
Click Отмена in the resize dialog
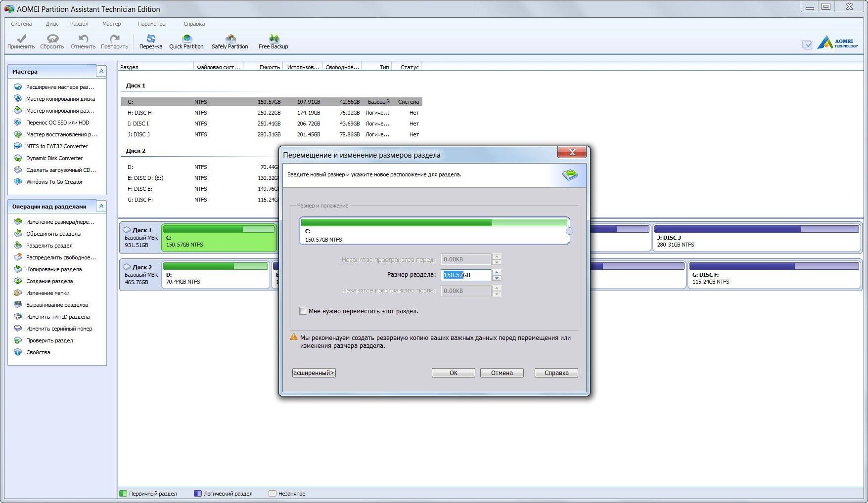pyautogui.click(x=502, y=373)
